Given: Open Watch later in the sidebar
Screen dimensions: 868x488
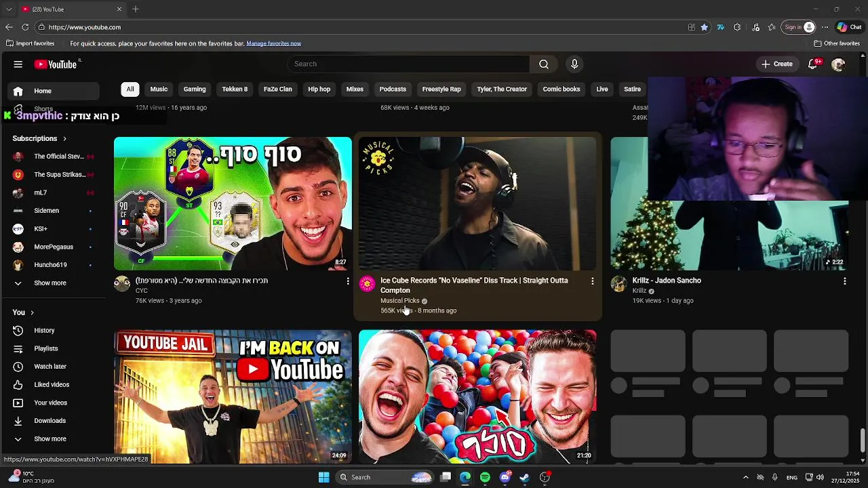Looking at the screenshot, I should click(x=54, y=367).
